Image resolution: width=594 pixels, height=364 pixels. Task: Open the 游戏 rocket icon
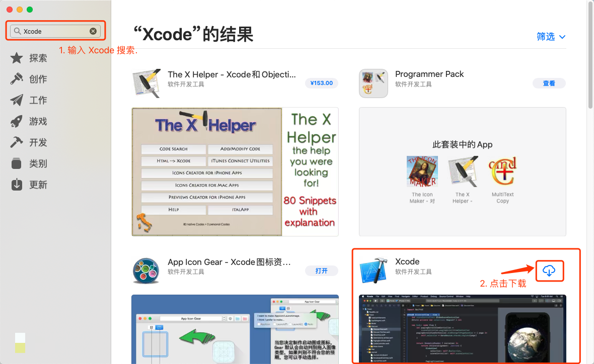(x=16, y=121)
